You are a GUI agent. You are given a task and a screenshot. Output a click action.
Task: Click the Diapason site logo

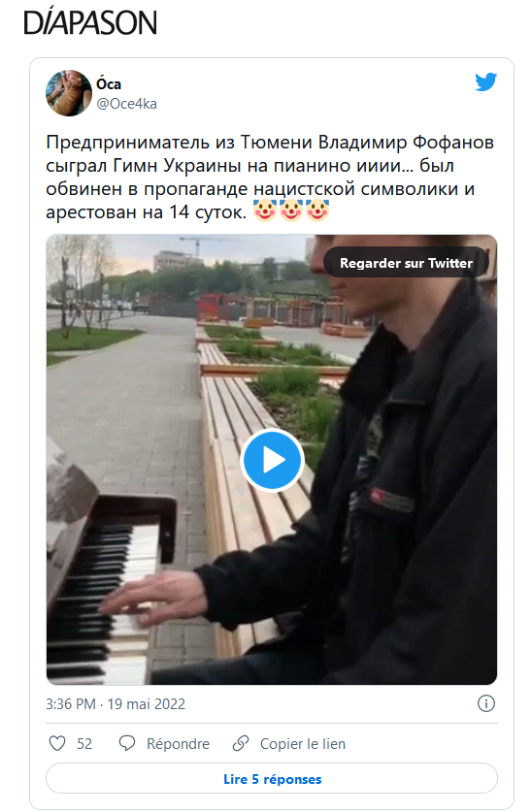[90, 22]
